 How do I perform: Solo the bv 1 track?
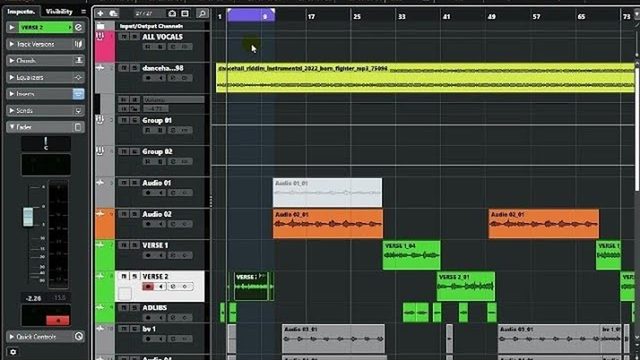[x=135, y=329]
